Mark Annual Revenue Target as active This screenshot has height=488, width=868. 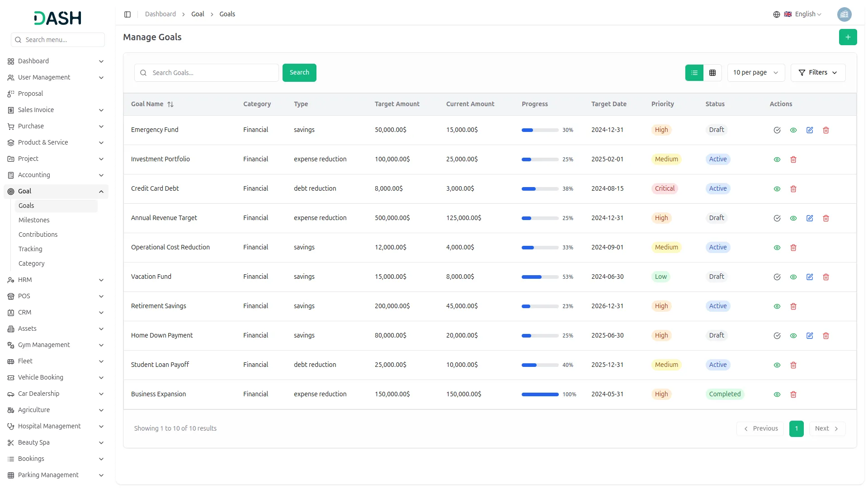click(x=777, y=218)
